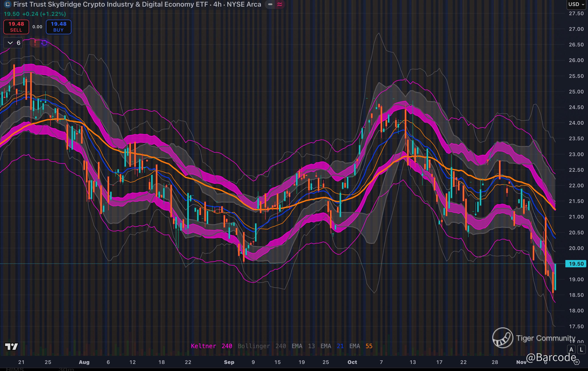
Task: Click the ETF title text at top
Action: click(x=137, y=4)
